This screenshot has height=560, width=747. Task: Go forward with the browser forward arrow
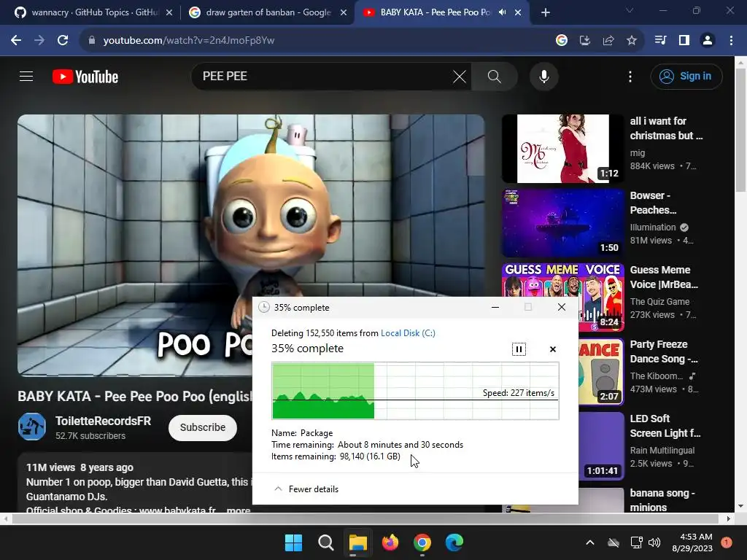pos(39,41)
